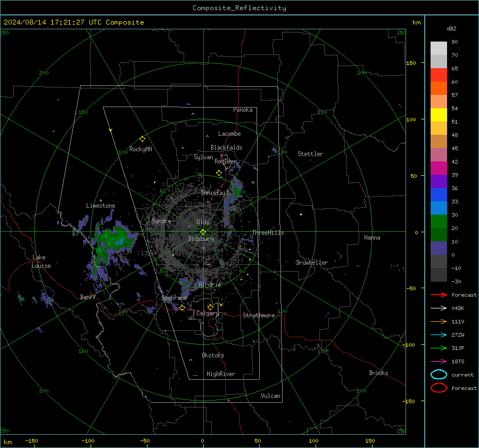The width and height of the screenshot is (479, 448).
Task: Click the magenta 18TS arrow icon
Action: (439, 362)
